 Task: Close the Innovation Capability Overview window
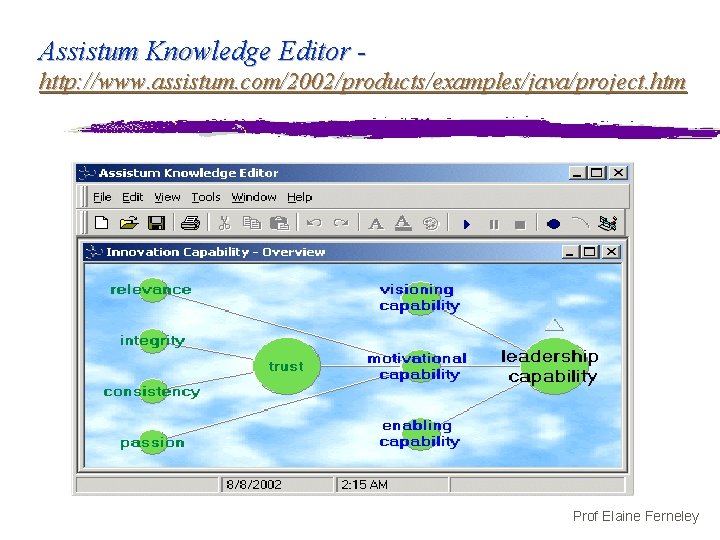point(611,252)
